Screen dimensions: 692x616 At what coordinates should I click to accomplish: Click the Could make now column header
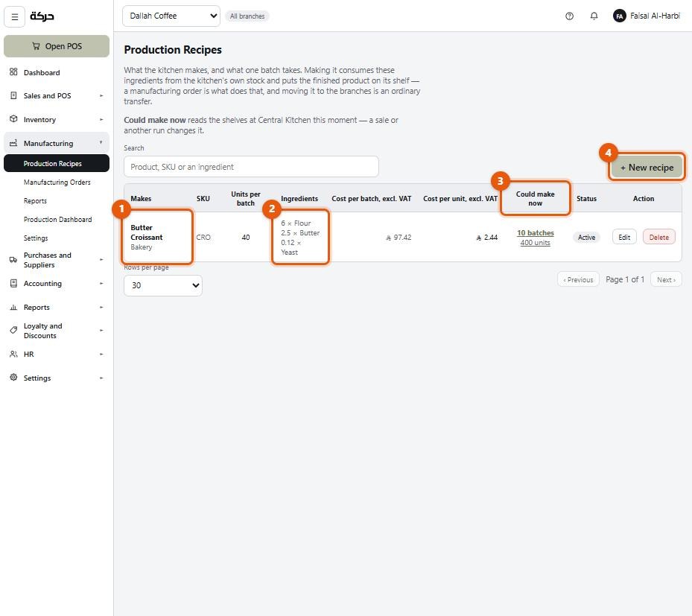point(536,199)
